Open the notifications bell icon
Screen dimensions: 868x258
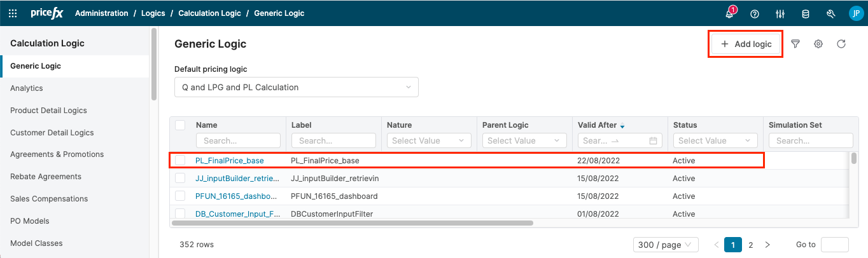pos(730,13)
